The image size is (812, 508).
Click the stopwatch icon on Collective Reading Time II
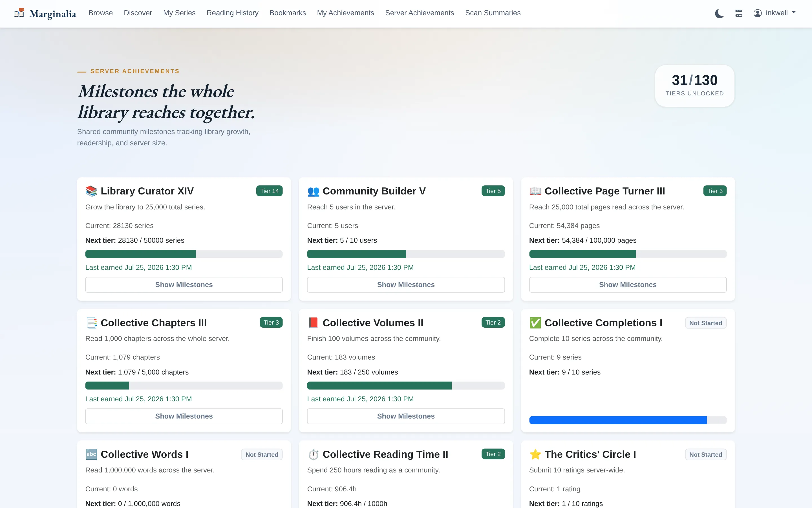tap(313, 454)
